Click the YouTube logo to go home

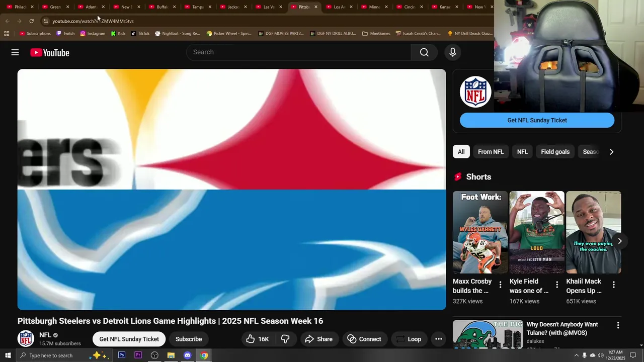(x=49, y=52)
